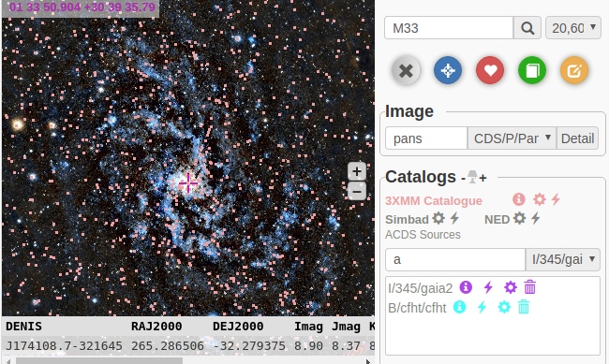Image resolution: width=609 pixels, height=364 pixels.
Task: Open 3XMM Catalogue gear settings
Action: 539,199
